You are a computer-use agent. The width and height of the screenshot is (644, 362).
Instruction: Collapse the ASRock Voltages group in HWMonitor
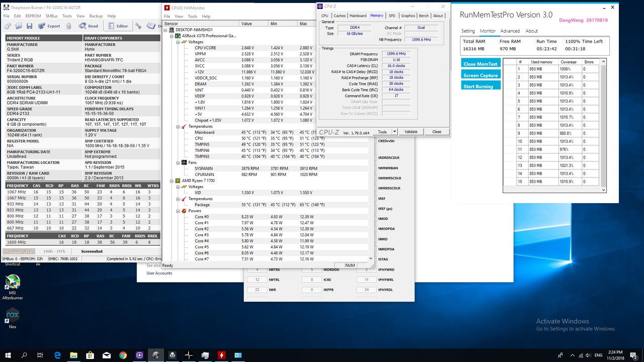(178, 42)
